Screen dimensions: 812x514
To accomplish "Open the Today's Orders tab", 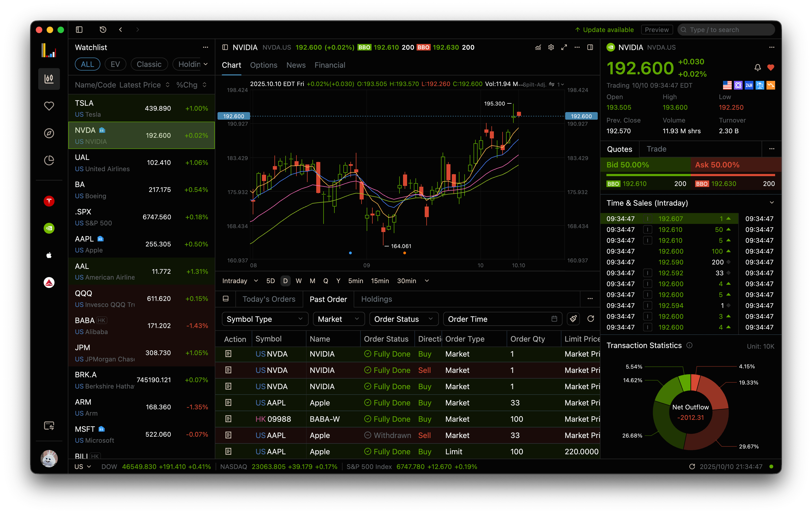I will point(269,299).
